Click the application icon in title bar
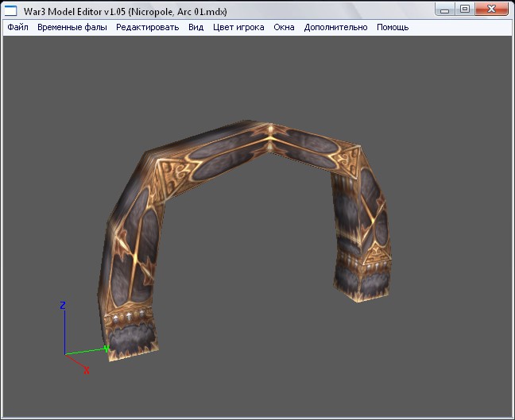The image size is (515, 420). tap(10, 11)
